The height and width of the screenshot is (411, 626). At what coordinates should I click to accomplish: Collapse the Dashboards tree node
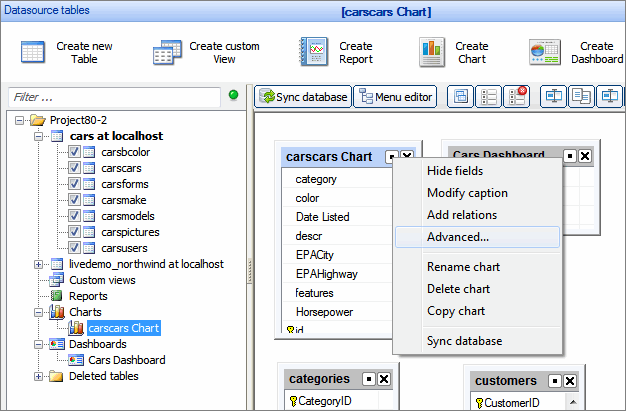click(38, 344)
